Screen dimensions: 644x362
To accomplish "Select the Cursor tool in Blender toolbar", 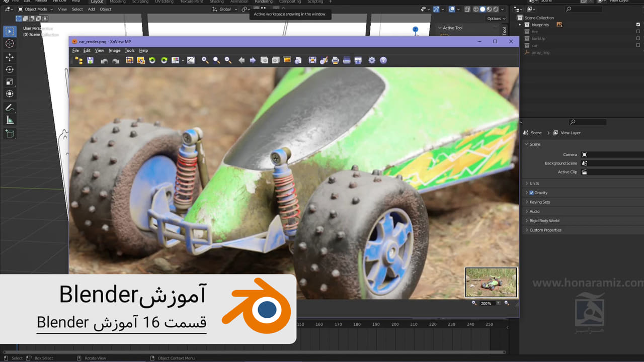I will pos(10,44).
